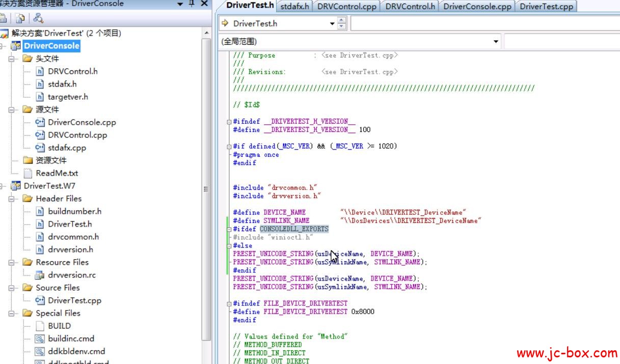Click the DriverConsole project icon
Image resolution: width=620 pixels, height=364 pixels.
(x=16, y=46)
